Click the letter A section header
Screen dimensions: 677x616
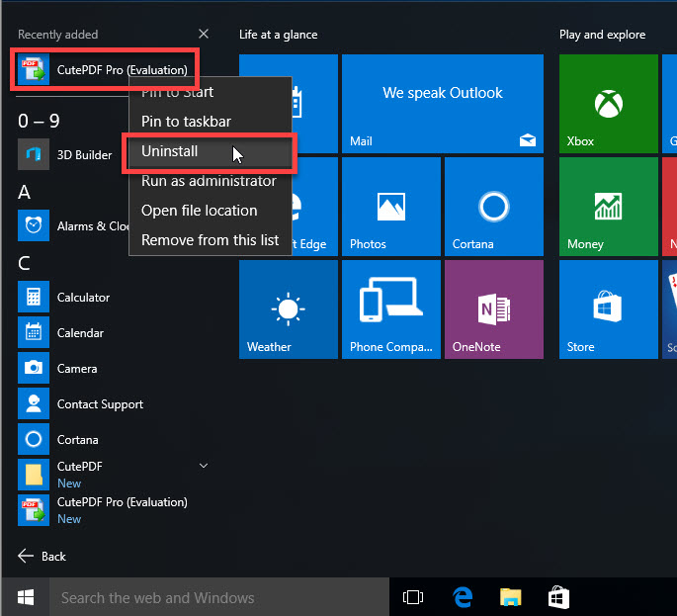click(24, 192)
